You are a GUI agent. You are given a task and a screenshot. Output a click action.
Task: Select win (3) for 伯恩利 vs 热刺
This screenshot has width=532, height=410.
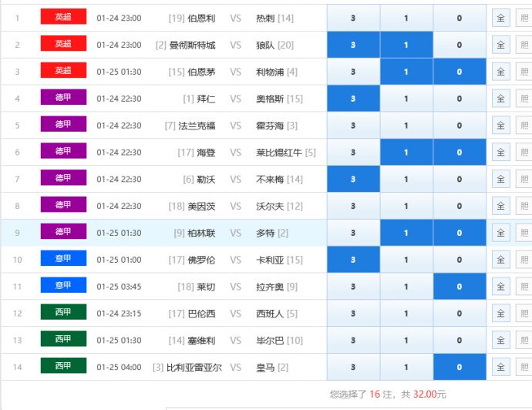click(x=353, y=18)
